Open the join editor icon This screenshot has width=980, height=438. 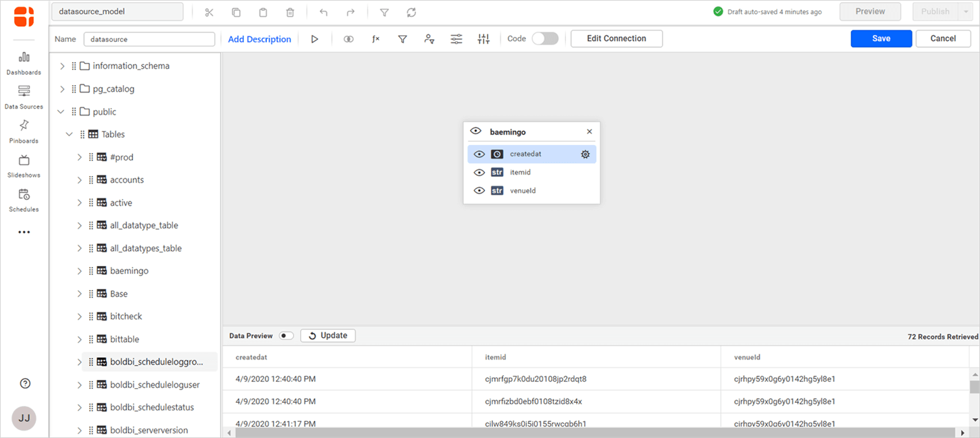(349, 39)
